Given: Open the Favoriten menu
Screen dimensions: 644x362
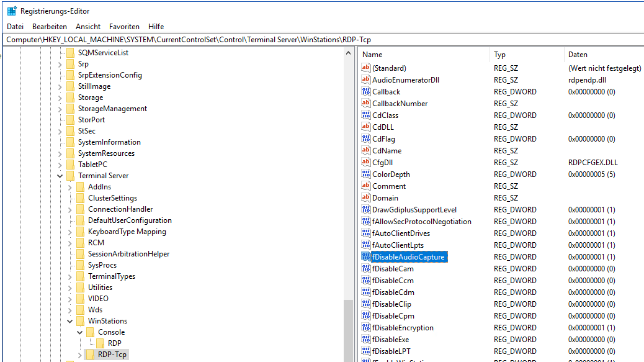Looking at the screenshot, I should coord(124,27).
